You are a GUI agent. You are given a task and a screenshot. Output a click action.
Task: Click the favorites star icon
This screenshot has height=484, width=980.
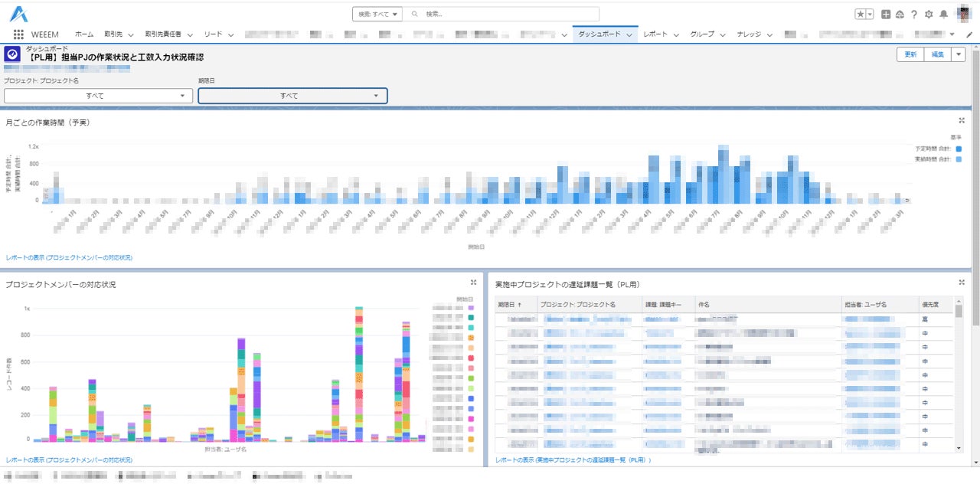tap(861, 14)
